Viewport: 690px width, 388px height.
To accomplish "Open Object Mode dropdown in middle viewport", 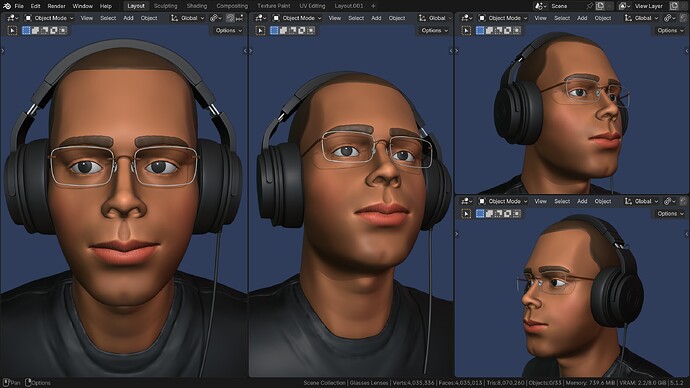I will point(297,18).
